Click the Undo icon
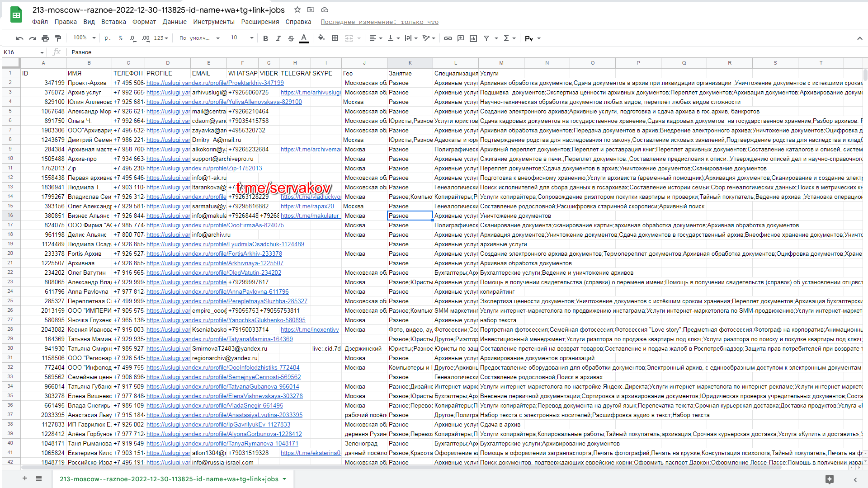 [x=19, y=38]
